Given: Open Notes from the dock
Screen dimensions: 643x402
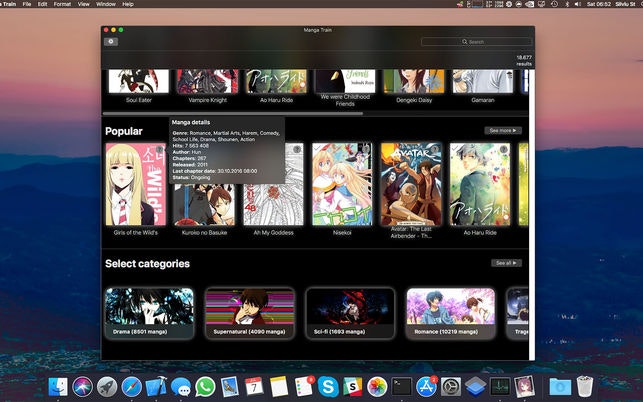Looking at the screenshot, I should click(279, 387).
